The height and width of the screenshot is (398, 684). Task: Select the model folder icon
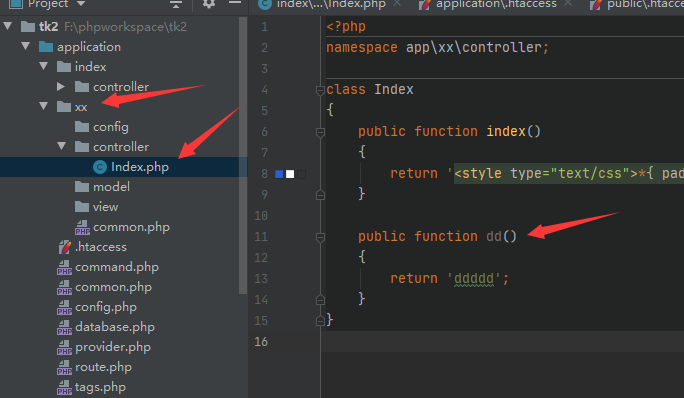[x=82, y=187]
